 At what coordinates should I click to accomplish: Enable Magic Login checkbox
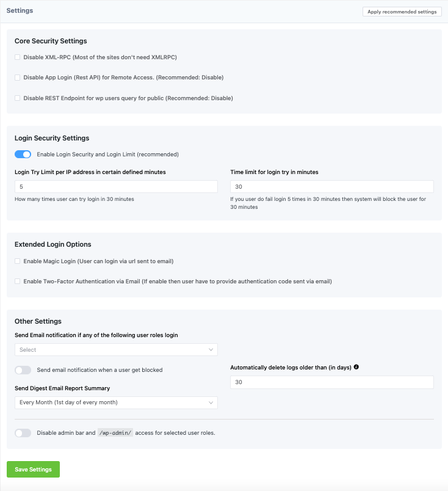click(x=18, y=261)
